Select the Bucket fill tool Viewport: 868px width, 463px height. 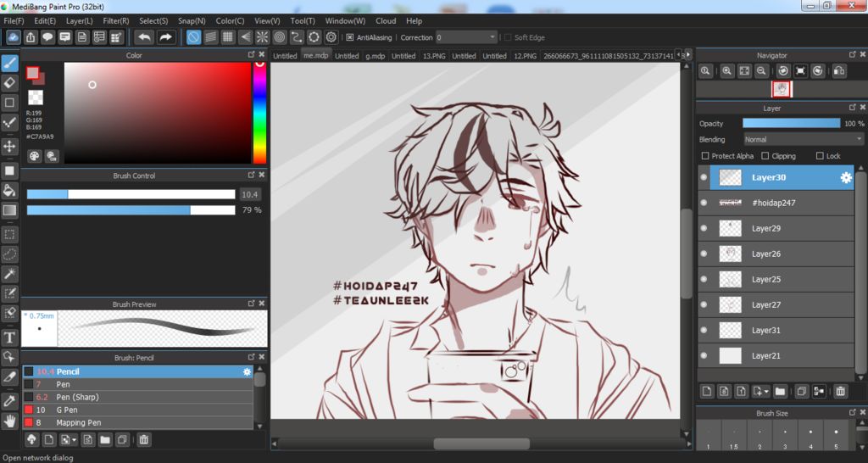[x=9, y=191]
